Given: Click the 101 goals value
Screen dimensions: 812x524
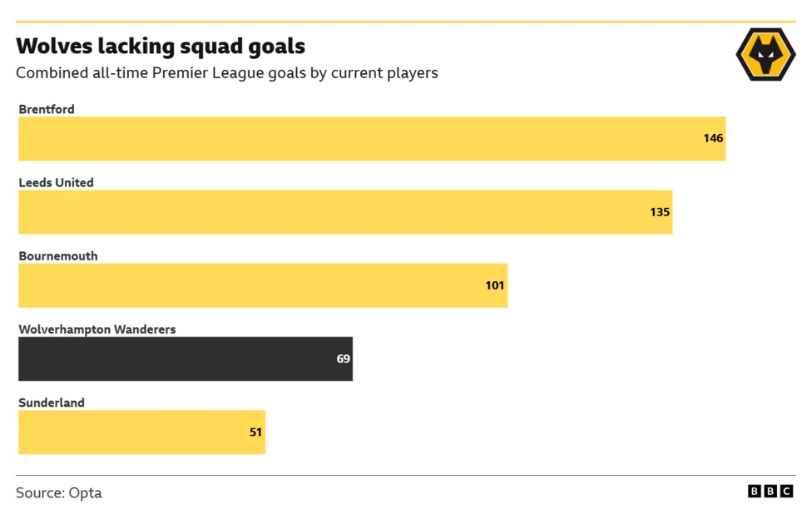Looking at the screenshot, I should [495, 285].
